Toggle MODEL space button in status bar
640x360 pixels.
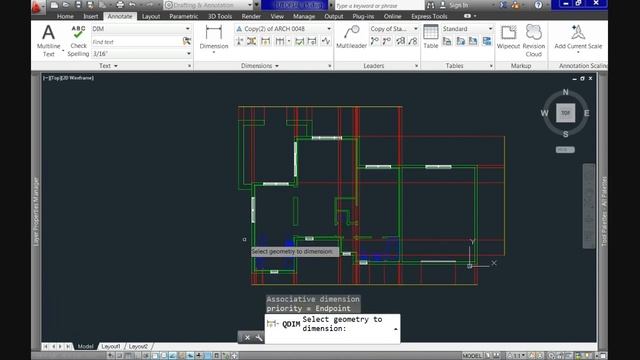click(x=472, y=356)
